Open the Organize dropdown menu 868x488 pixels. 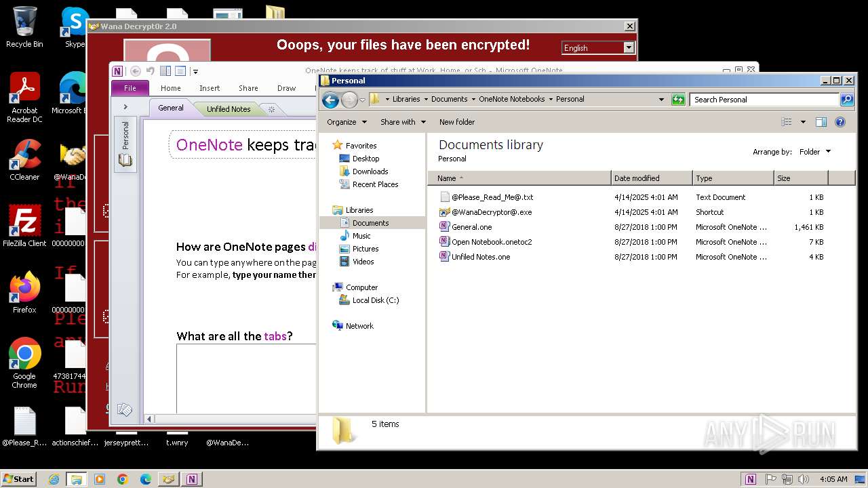347,122
